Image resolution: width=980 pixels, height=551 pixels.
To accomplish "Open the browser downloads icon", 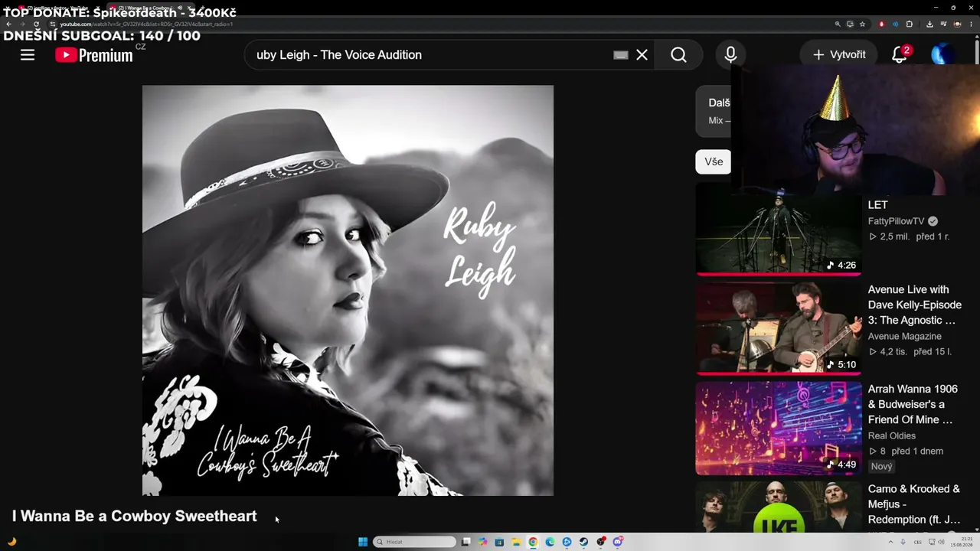I will coord(929,24).
